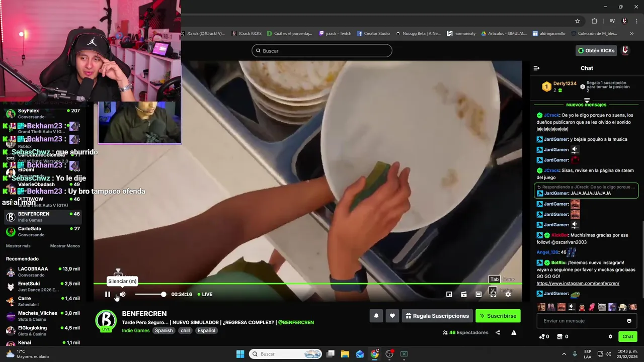Share the stream with the share icon

coord(498,332)
